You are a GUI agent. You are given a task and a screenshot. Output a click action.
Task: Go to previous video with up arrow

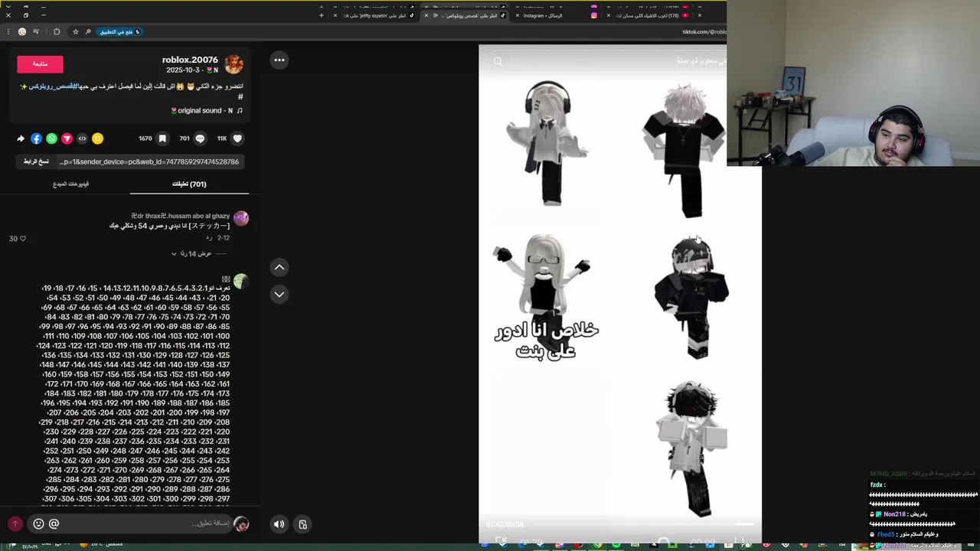click(x=279, y=267)
